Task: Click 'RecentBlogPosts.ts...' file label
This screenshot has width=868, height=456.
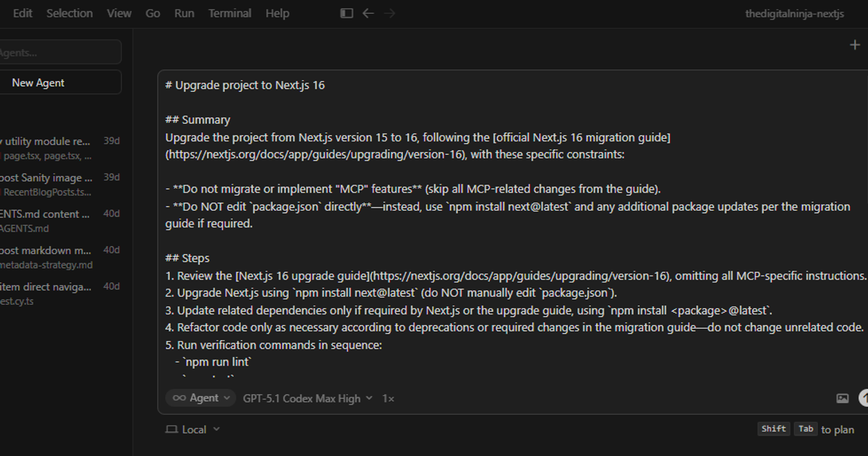Action: pos(47,192)
